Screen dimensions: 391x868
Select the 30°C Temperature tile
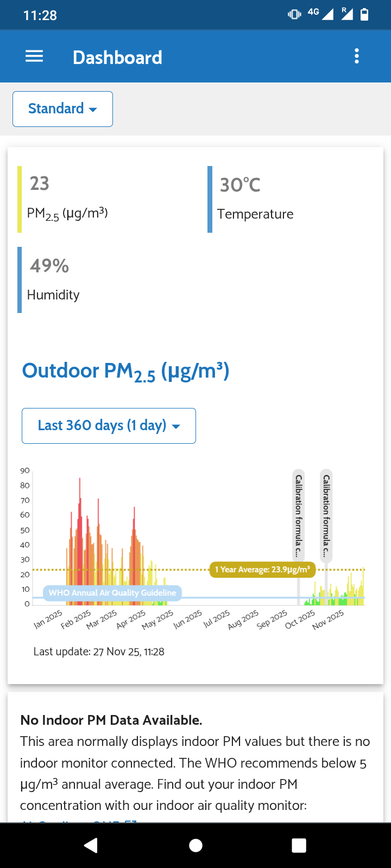(255, 199)
